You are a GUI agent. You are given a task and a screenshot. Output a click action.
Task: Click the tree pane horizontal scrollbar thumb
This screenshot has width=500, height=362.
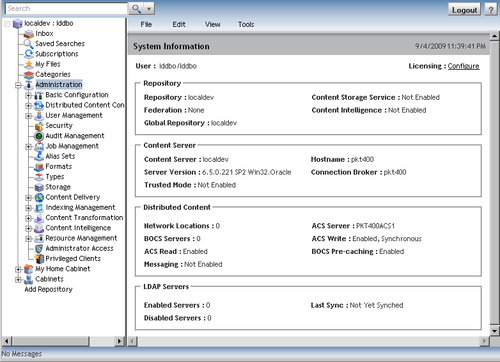[51, 341]
